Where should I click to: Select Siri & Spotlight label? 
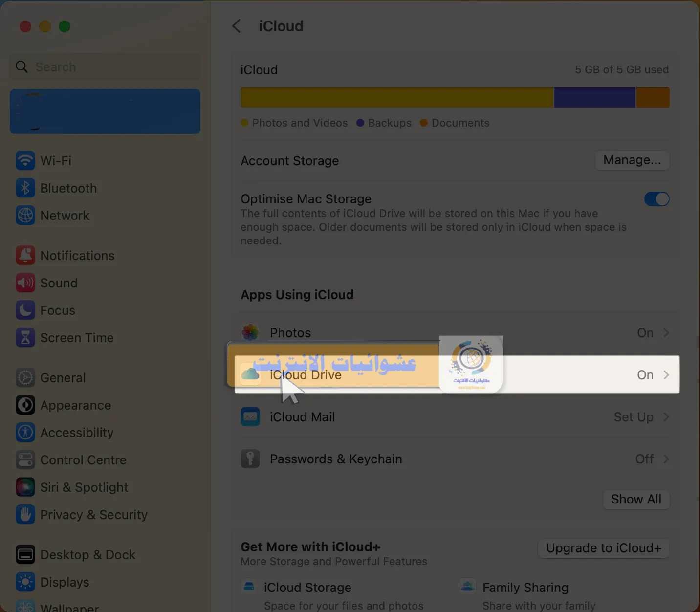84,487
